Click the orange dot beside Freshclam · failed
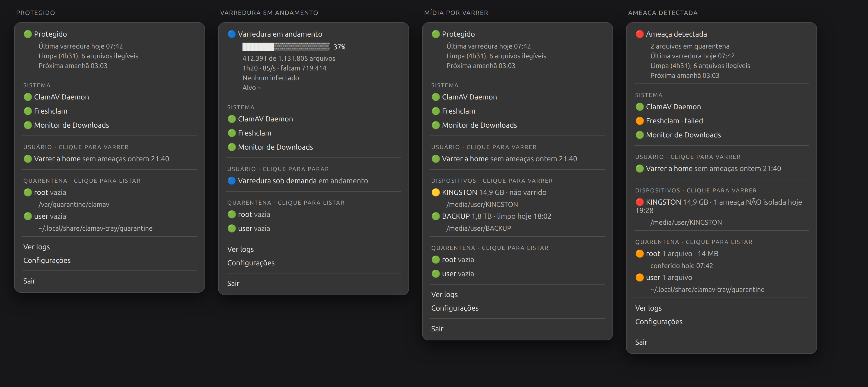This screenshot has width=868, height=387. [639, 121]
